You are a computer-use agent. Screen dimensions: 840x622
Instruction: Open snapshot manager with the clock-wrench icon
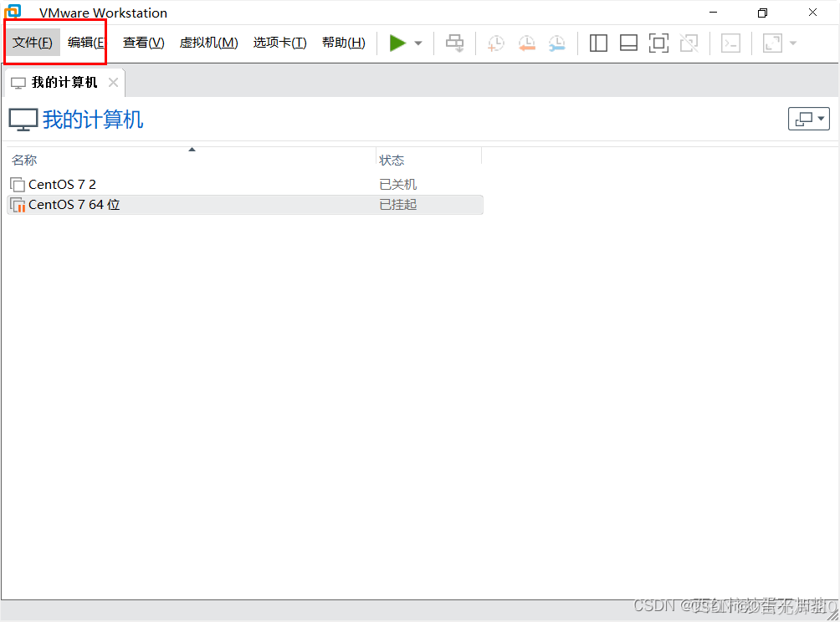click(557, 43)
